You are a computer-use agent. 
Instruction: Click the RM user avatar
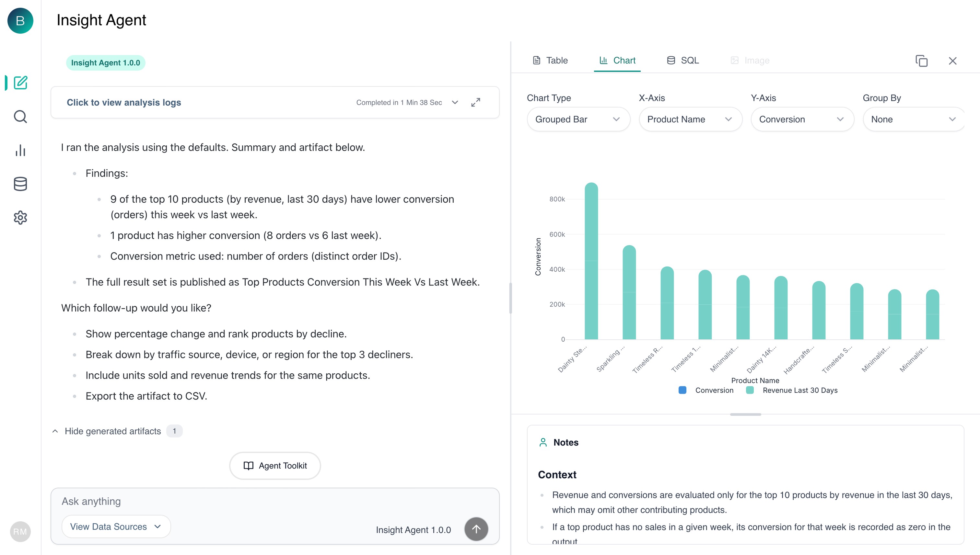point(20,531)
